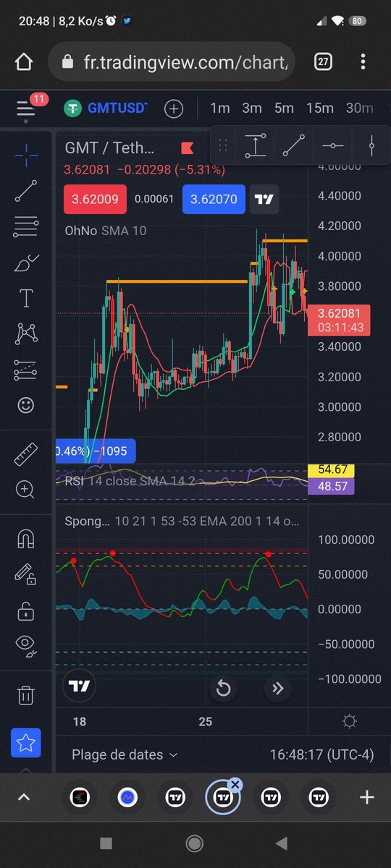This screenshot has width=391, height=868.
Task: Pick the diagonal line tool in floating bar
Action: coord(293,146)
